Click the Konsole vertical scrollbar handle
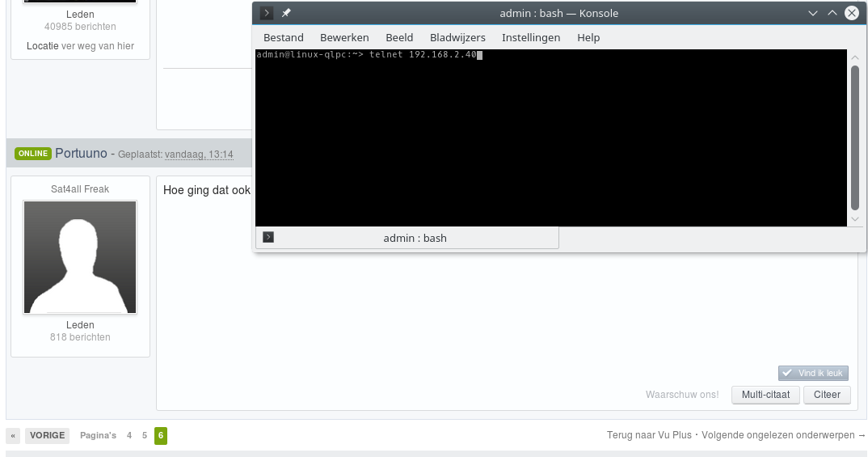 tap(855, 138)
